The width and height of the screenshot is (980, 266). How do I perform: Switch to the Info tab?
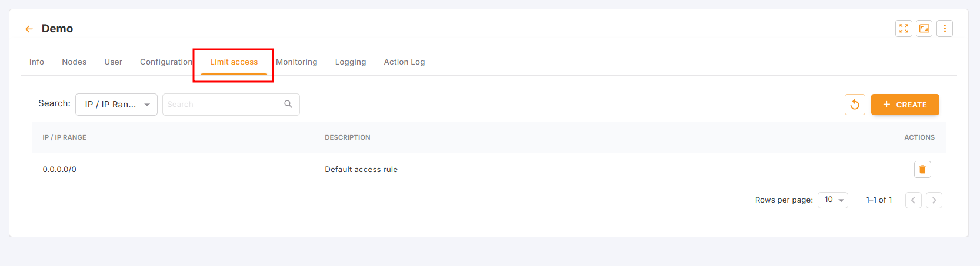point(36,62)
